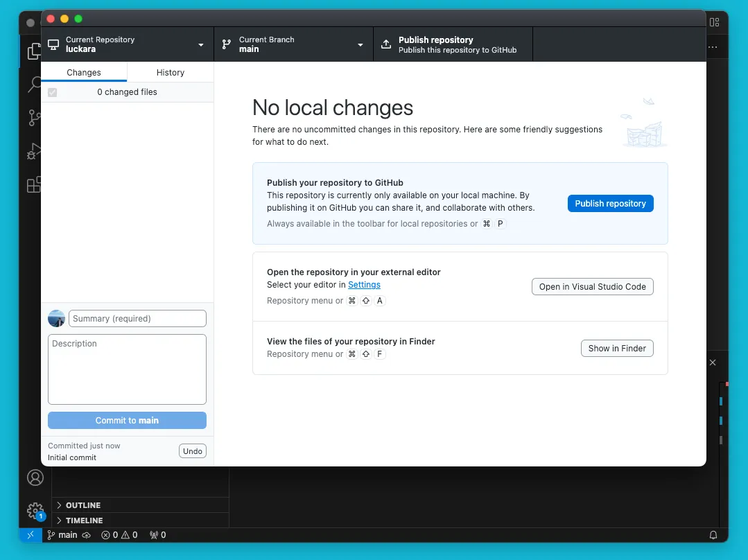
Task: Switch to the History tab
Action: click(170, 72)
